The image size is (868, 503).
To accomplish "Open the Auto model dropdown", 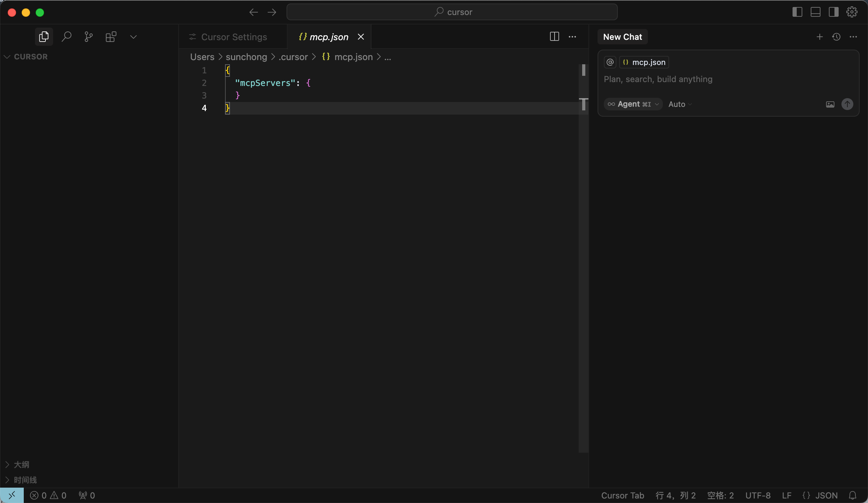I will pos(680,104).
